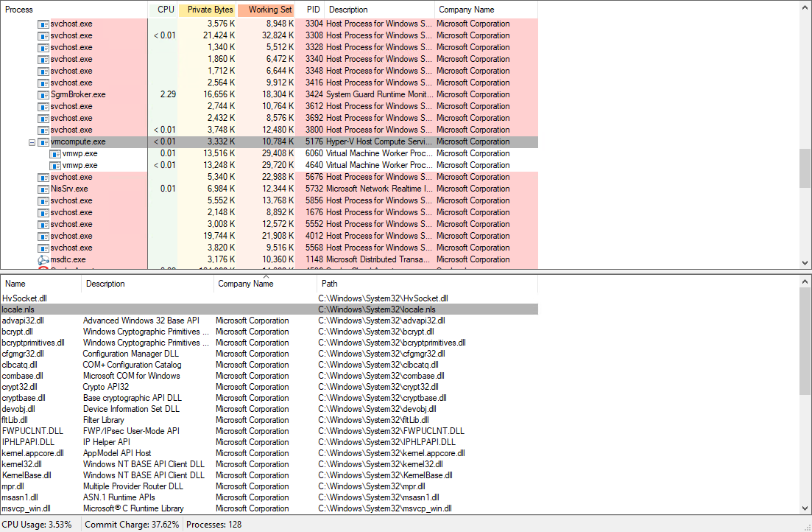Click the DLL pane scroll up arrow
812x532 pixels.
tap(805, 281)
